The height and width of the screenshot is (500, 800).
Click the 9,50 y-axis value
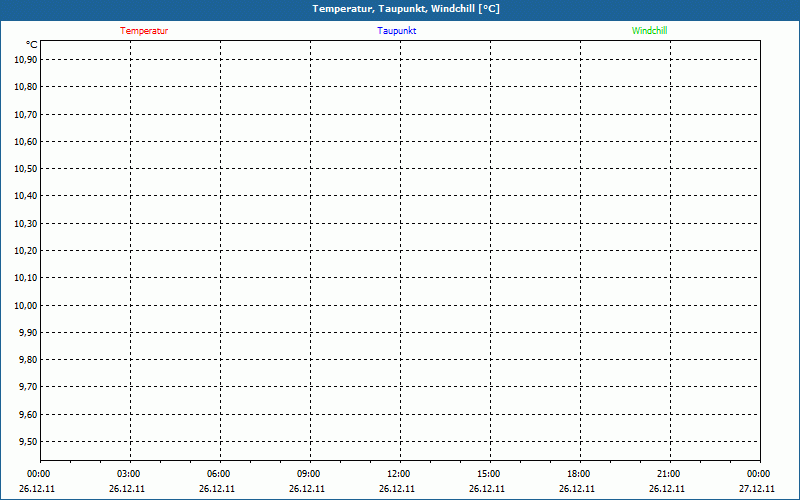[x=28, y=442]
